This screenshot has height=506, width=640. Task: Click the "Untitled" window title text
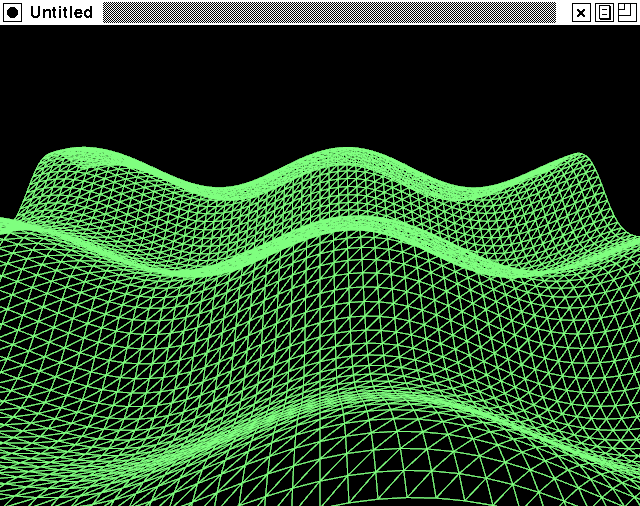point(61,12)
